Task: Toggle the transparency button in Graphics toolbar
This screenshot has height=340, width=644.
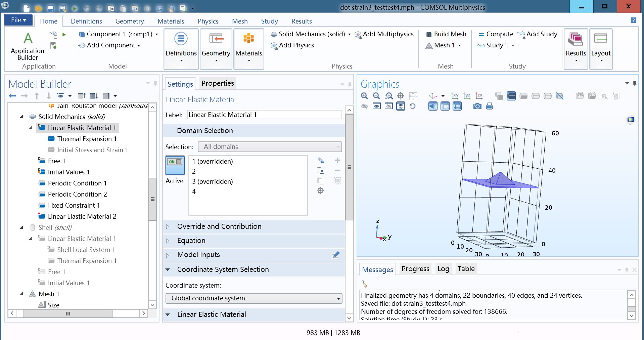Action: point(445,107)
